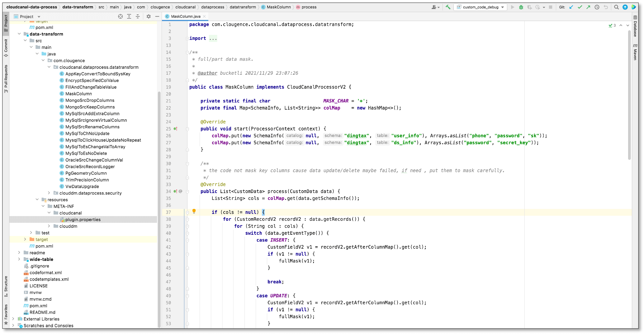Click the Build project hammer icon
Viewport: 644px width, 335px height.
(x=448, y=7)
